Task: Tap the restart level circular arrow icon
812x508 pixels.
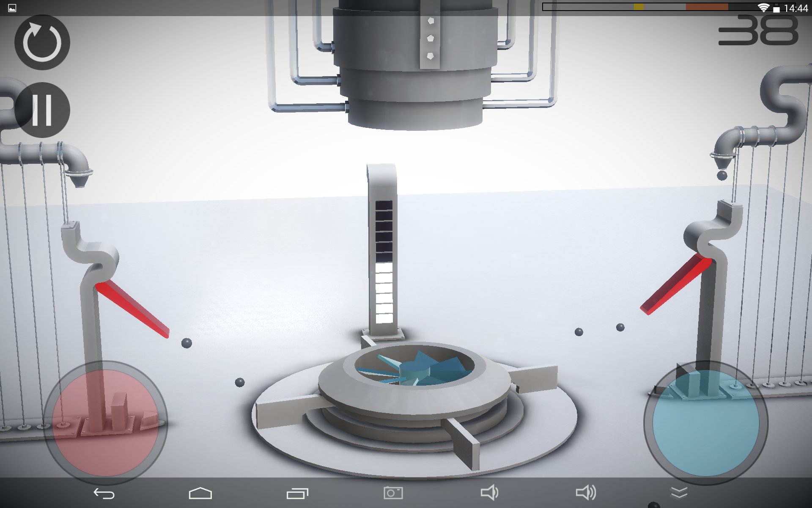Action: click(42, 42)
